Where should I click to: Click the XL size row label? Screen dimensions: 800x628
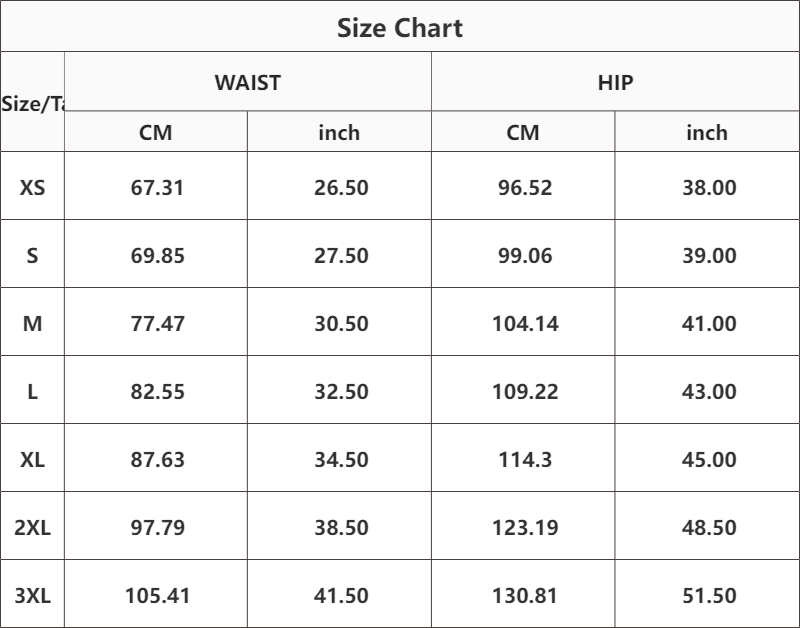point(33,459)
